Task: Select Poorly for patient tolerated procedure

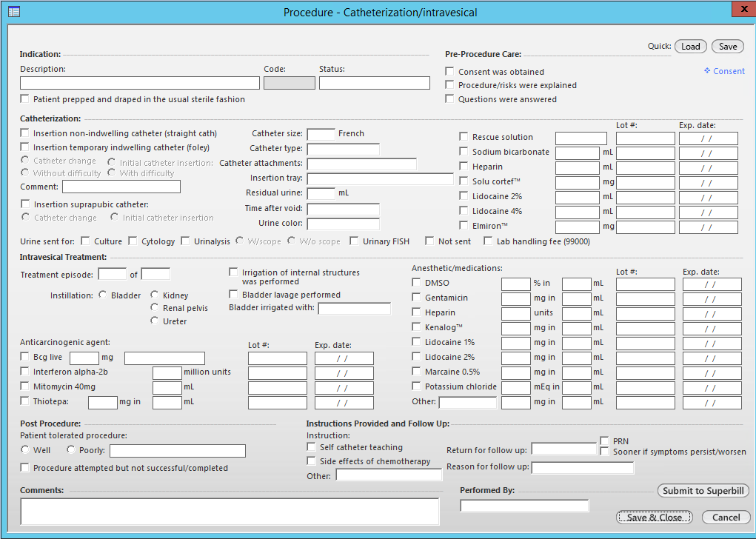Action: coord(71,449)
